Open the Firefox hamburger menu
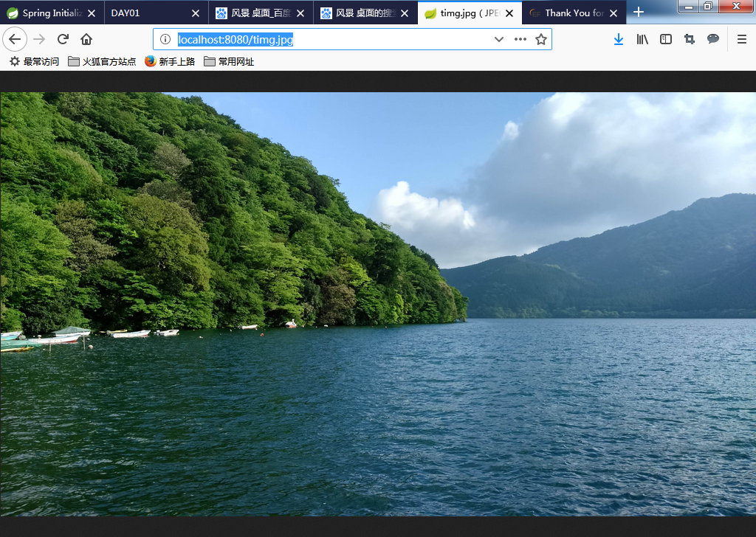The width and height of the screenshot is (756, 537). [742, 39]
